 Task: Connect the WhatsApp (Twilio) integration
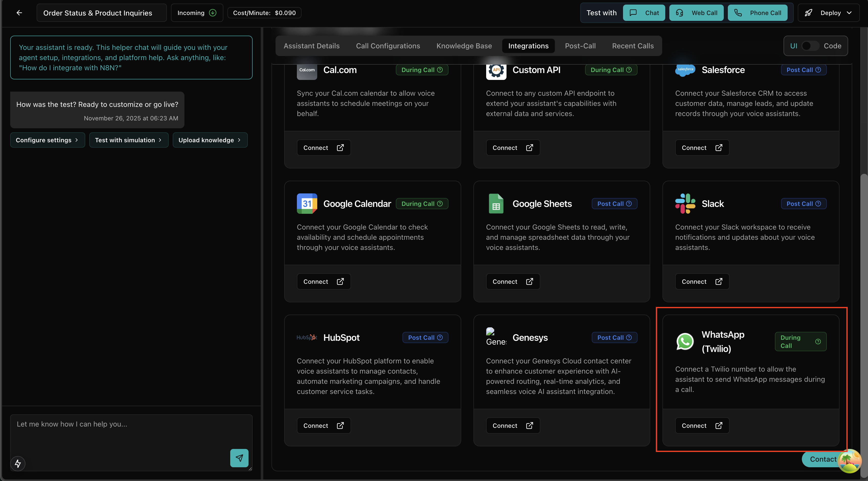702,425
